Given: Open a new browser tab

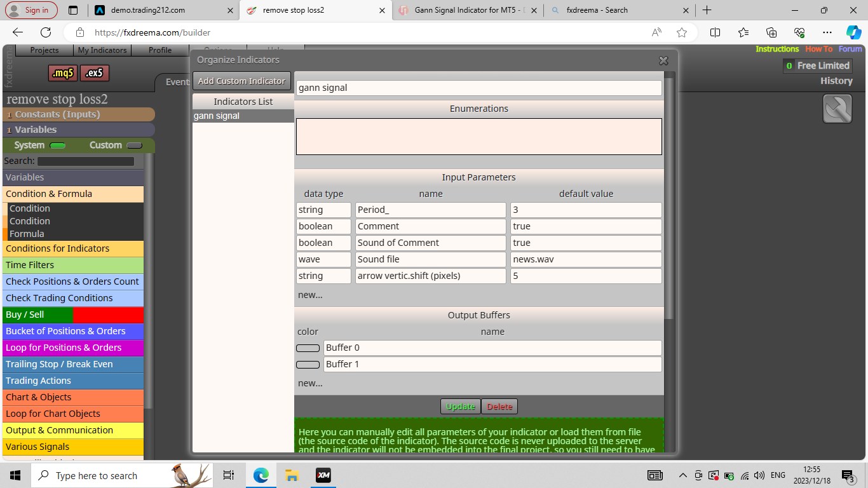Looking at the screenshot, I should pyautogui.click(x=707, y=10).
